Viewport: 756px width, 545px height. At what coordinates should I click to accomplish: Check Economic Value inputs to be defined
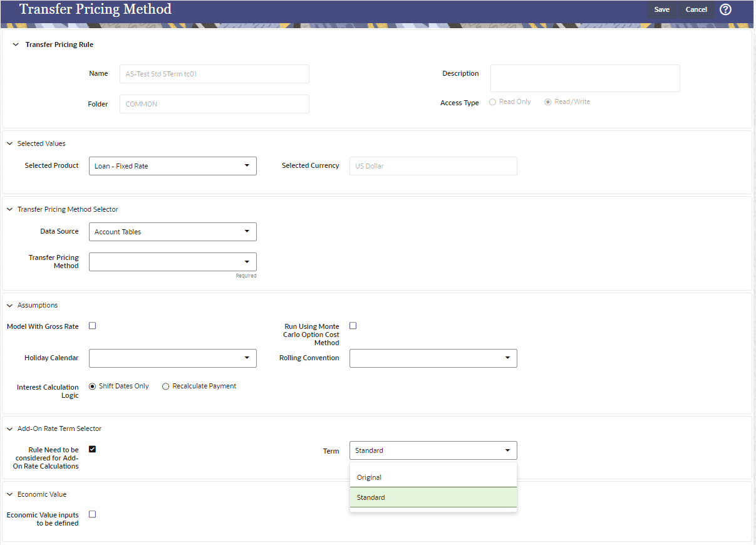pos(92,514)
